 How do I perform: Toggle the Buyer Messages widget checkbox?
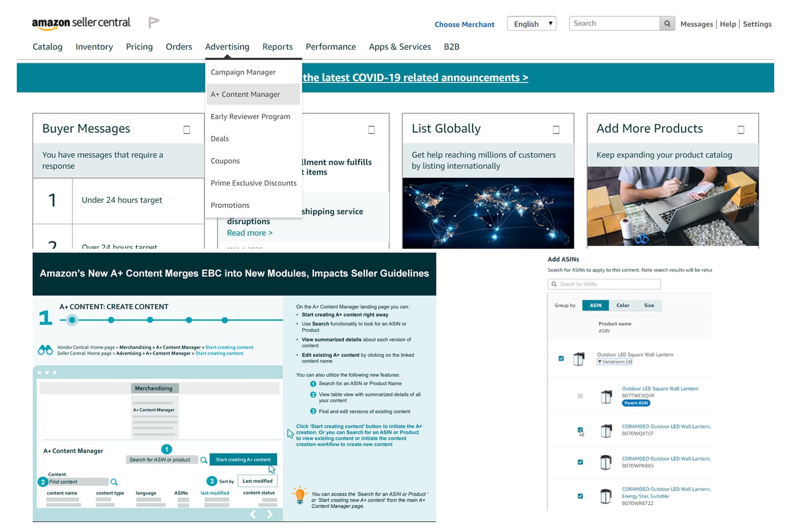pyautogui.click(x=187, y=130)
